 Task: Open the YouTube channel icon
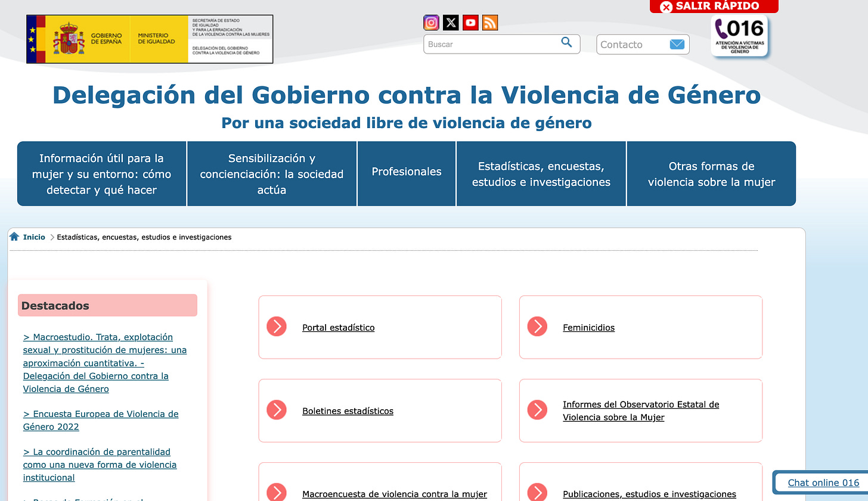pos(470,23)
